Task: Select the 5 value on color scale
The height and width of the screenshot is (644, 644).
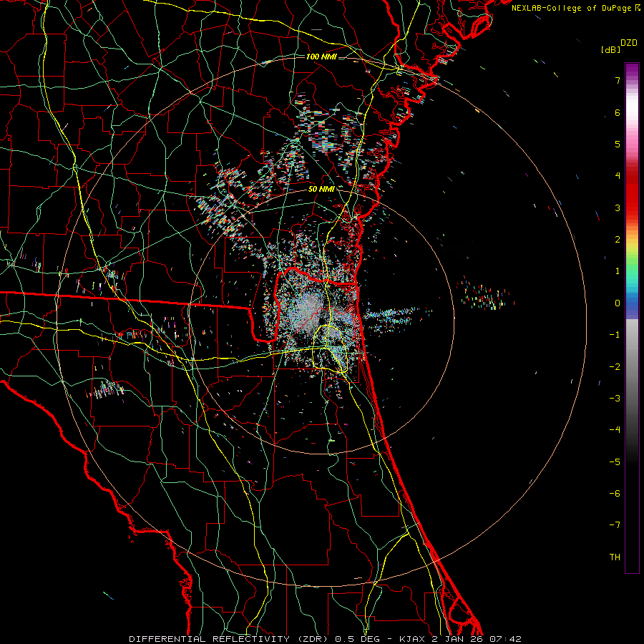Action: [x=618, y=144]
